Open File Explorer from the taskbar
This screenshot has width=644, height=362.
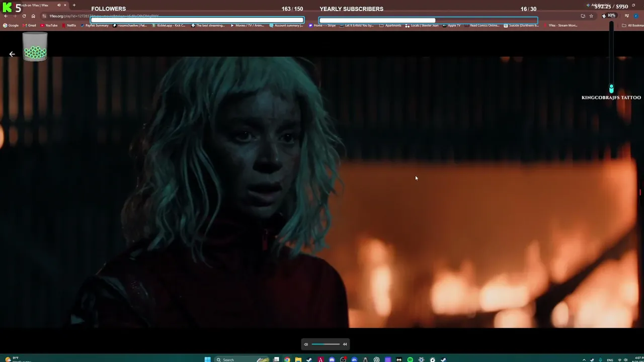[x=298, y=359]
